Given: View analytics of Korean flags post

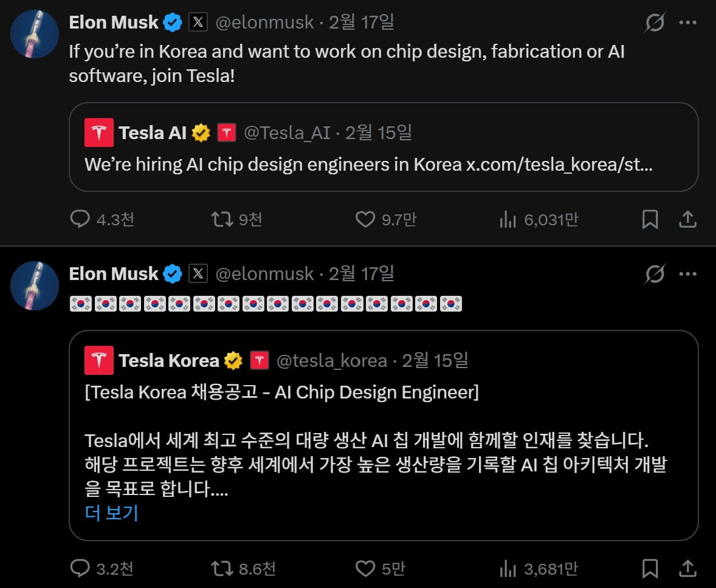Looking at the screenshot, I should 508,569.
